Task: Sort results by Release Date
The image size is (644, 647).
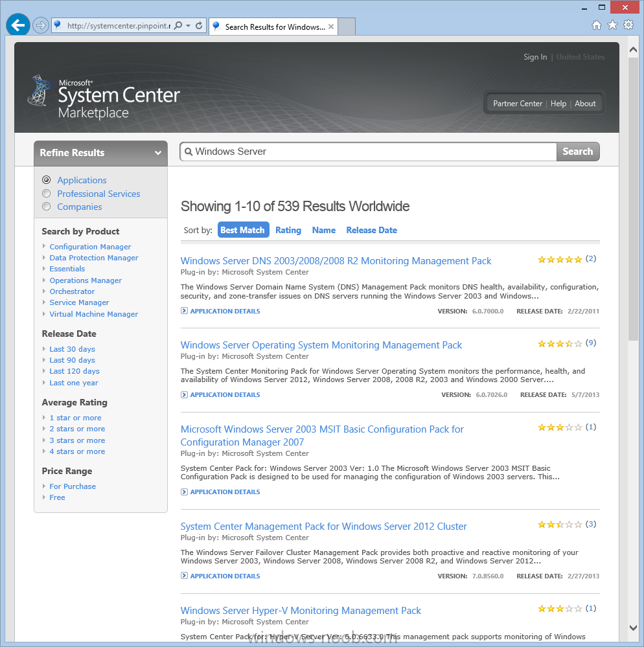Action: click(371, 231)
